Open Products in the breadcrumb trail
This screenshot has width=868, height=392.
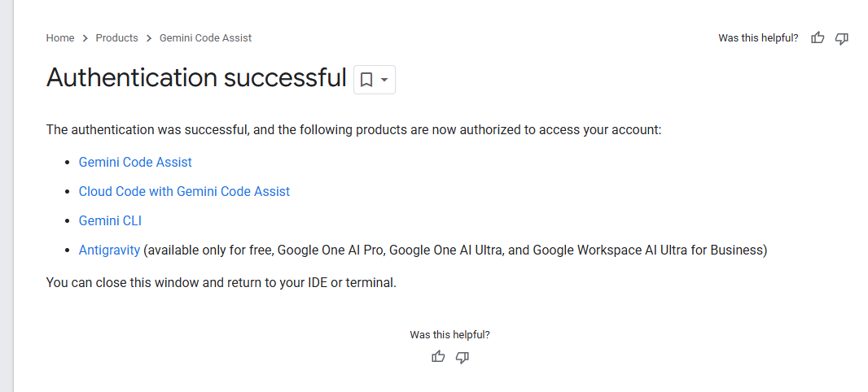tap(116, 38)
